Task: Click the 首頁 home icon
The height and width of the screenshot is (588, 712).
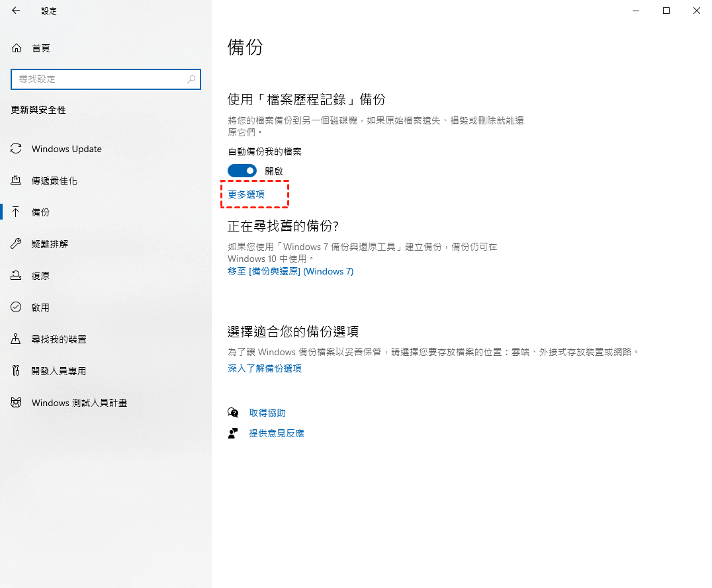Action: click(17, 48)
